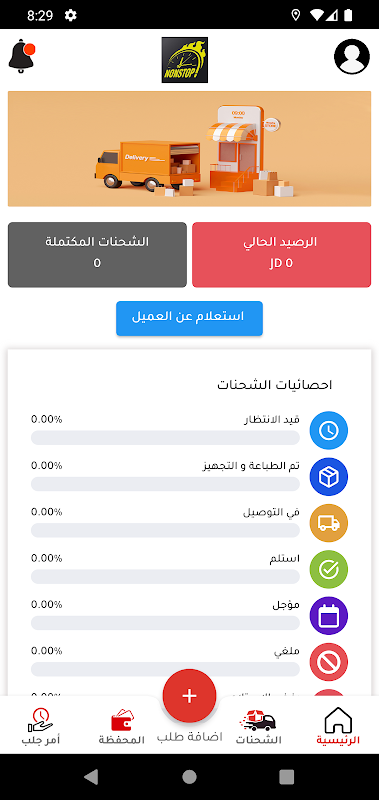The image size is (379, 800).
Task: Switch to الشحنات shipments tab
Action: (259, 726)
